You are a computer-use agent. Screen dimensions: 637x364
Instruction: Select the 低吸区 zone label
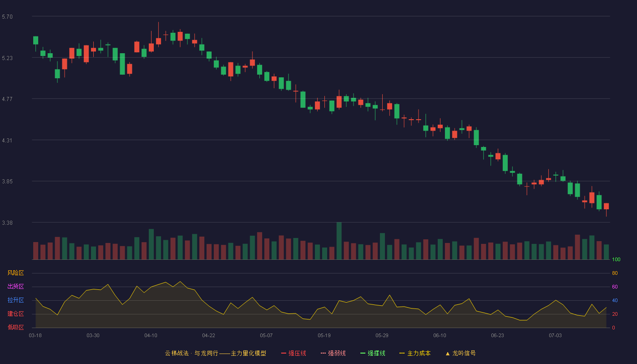16,327
